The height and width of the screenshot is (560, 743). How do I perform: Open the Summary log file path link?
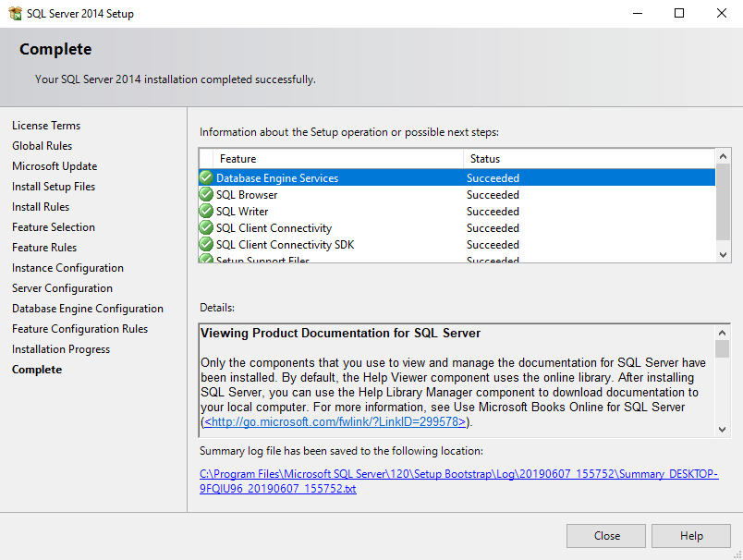pos(458,481)
